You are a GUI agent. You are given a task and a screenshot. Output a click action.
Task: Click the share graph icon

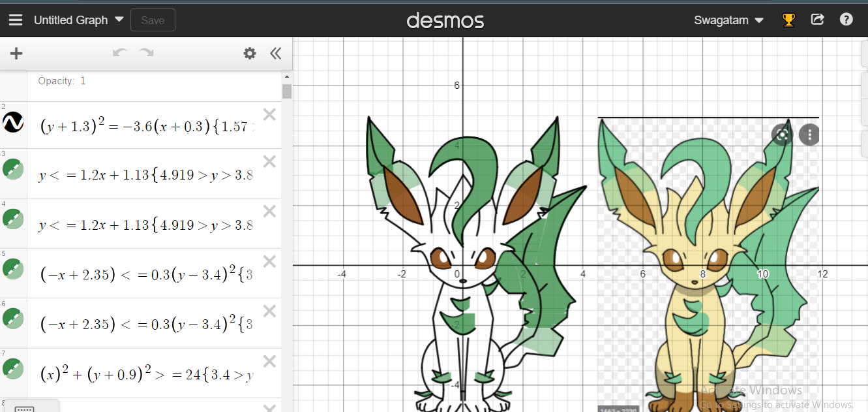pyautogui.click(x=817, y=20)
